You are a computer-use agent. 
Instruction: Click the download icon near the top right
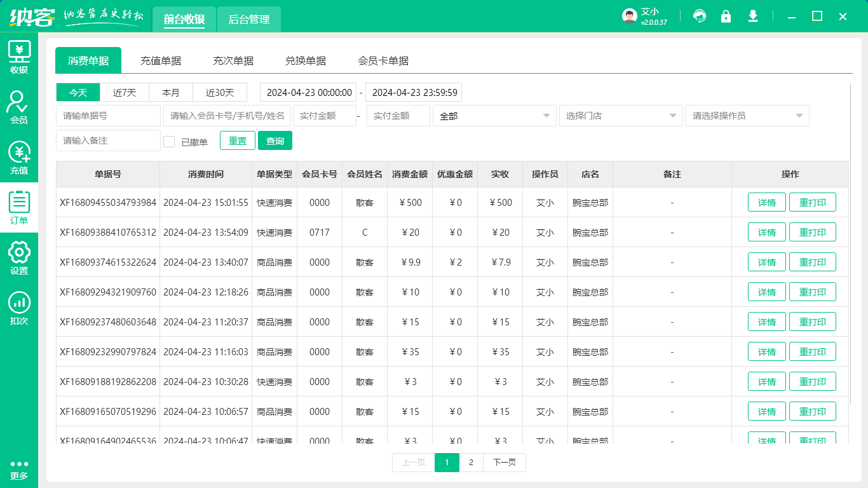(753, 16)
